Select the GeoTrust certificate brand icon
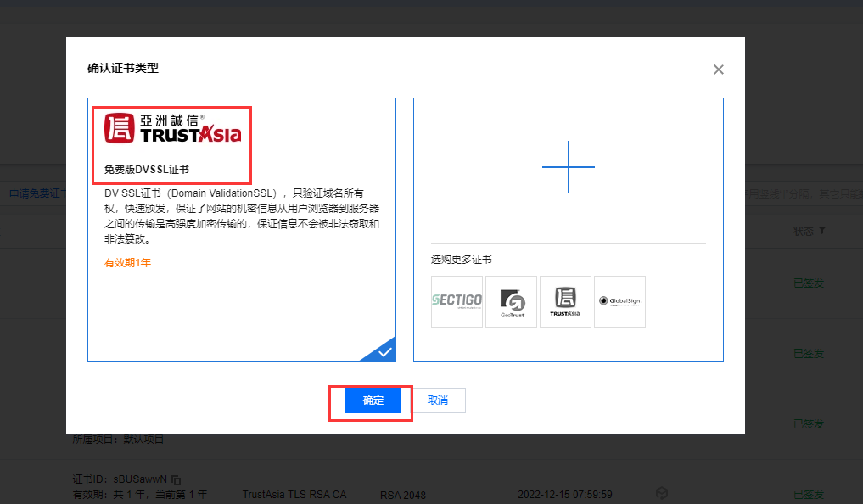This screenshot has height=504, width=863. 511,301
